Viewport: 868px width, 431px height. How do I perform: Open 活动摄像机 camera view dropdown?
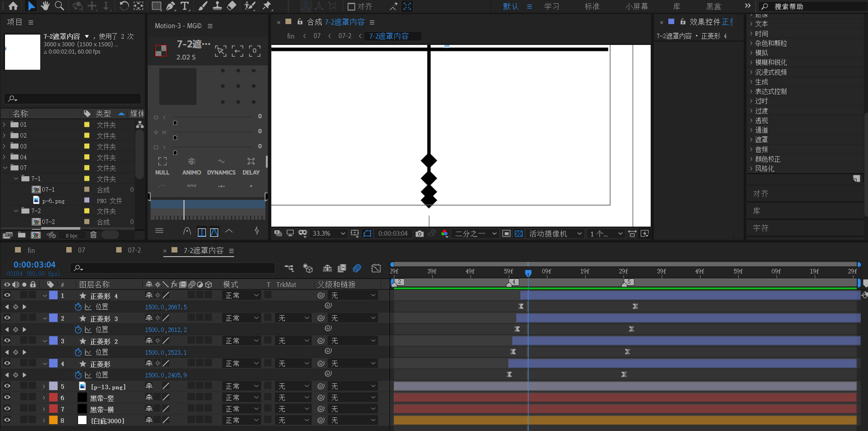point(555,233)
